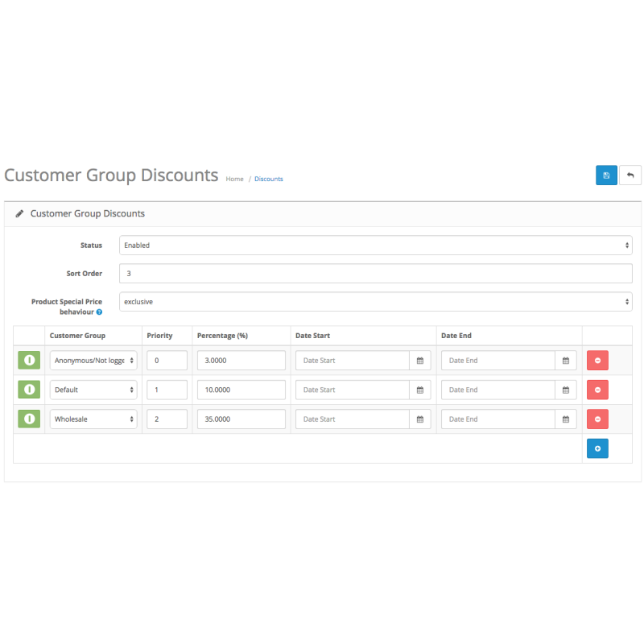Click help icon next to Product Special Price

pos(99,312)
